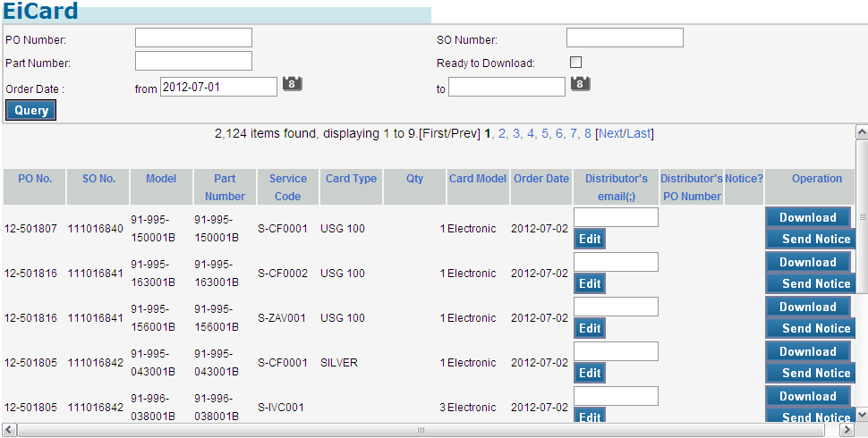Viewport: 868px width, 438px height.
Task: Toggle the Ready to Download checkbox
Action: coord(575,63)
